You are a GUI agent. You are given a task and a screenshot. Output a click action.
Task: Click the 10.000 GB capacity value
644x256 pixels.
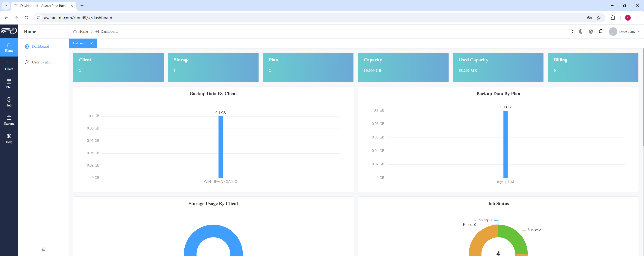tap(372, 71)
